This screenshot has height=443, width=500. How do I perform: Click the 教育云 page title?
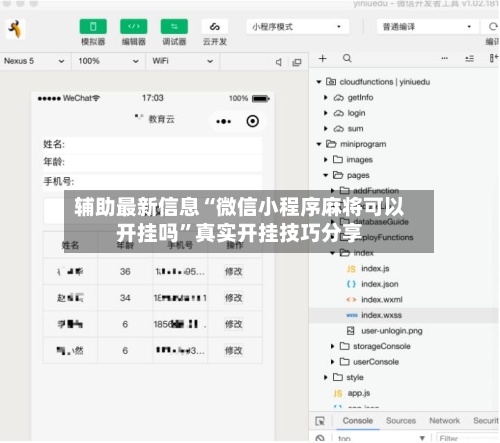coord(161,119)
